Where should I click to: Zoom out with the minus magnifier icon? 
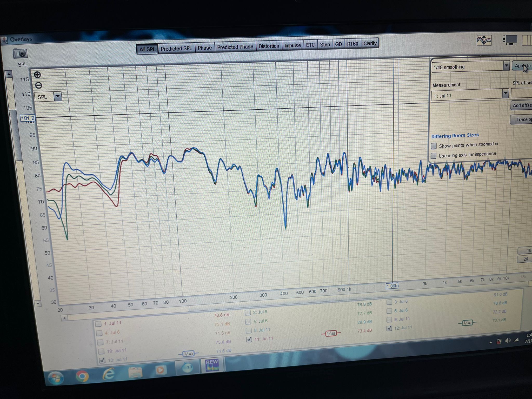38,85
